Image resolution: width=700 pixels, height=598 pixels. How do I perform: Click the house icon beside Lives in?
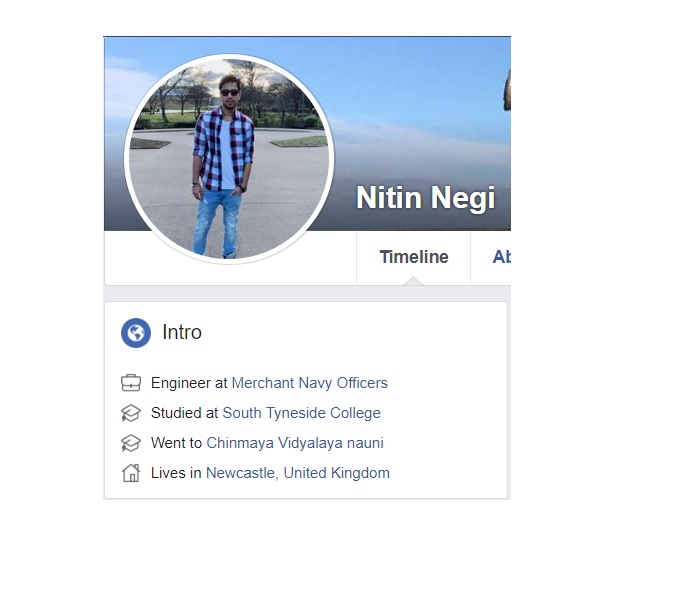pos(131,473)
